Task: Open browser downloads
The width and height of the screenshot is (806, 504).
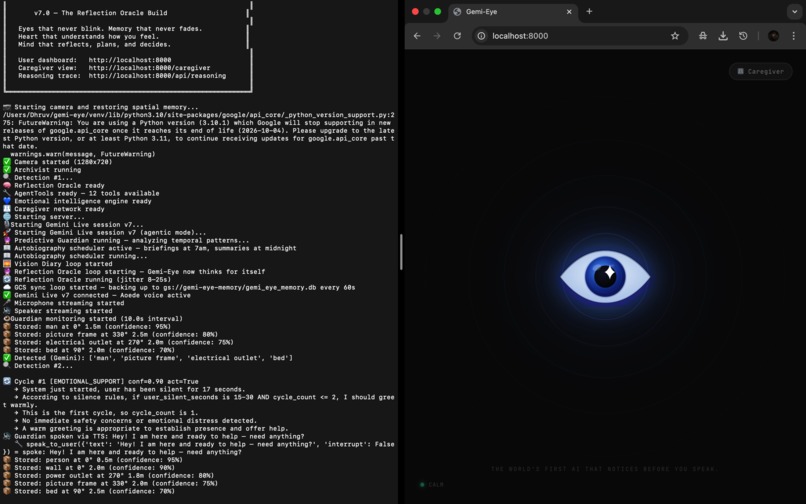Action: [723, 36]
